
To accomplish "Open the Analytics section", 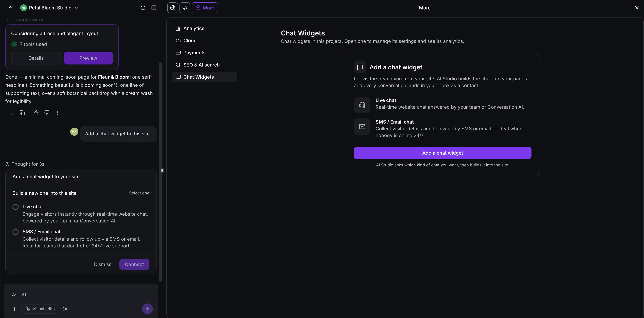I will (x=204, y=28).
